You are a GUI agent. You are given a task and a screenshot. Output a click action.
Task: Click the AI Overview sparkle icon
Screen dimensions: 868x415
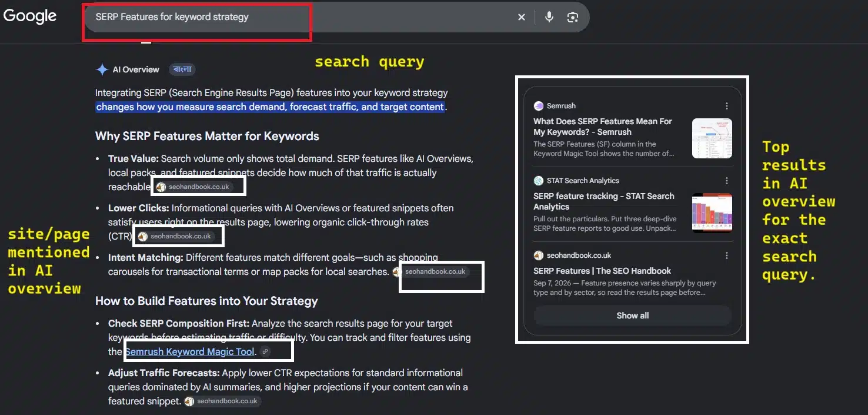tap(102, 69)
